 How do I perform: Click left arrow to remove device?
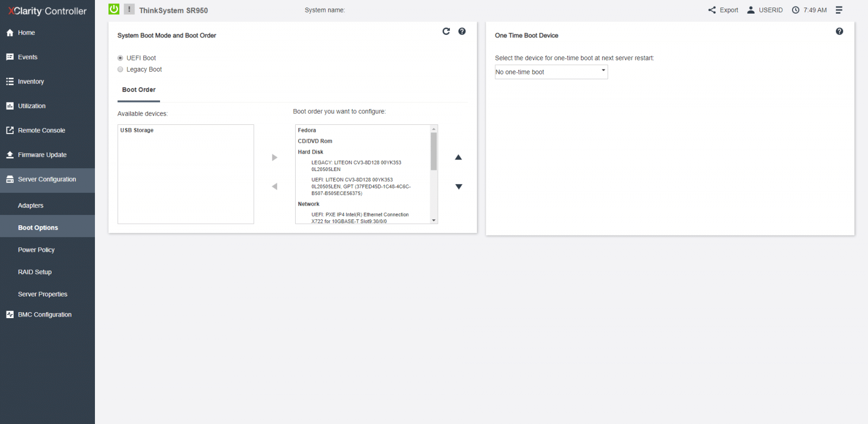(x=275, y=186)
